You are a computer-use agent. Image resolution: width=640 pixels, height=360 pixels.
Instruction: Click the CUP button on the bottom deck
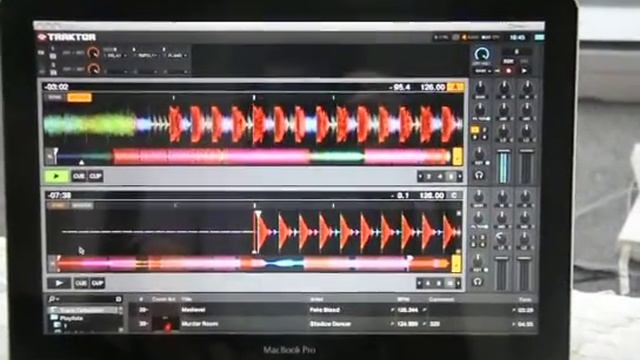coord(97,283)
